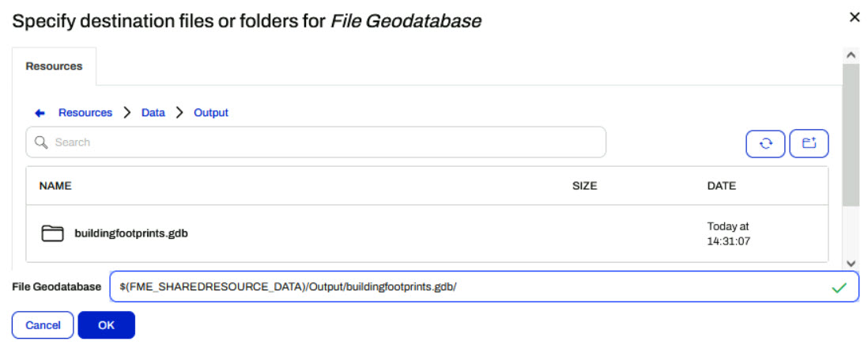Sort the file list by NAME column
The width and height of the screenshot is (868, 345).
point(55,186)
